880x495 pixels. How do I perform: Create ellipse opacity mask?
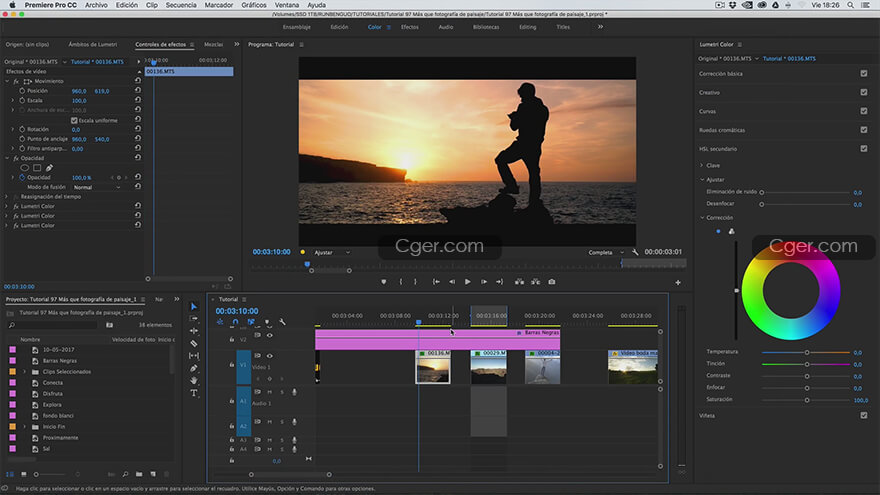click(x=25, y=168)
